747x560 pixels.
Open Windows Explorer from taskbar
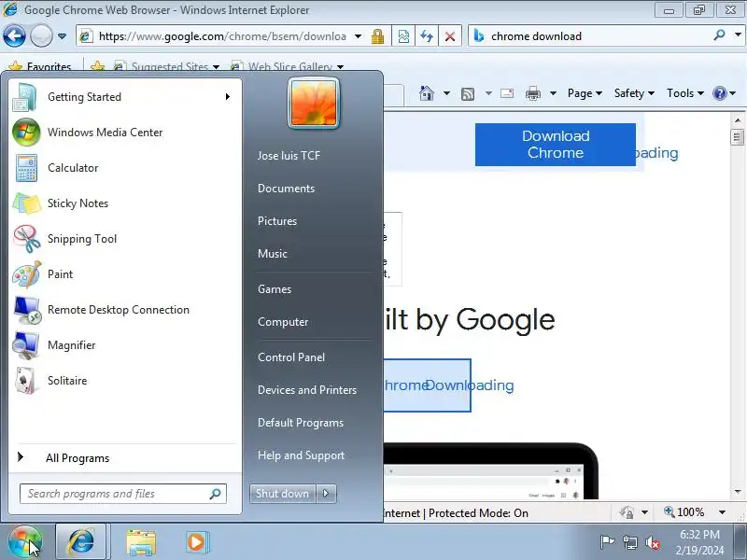[141, 542]
